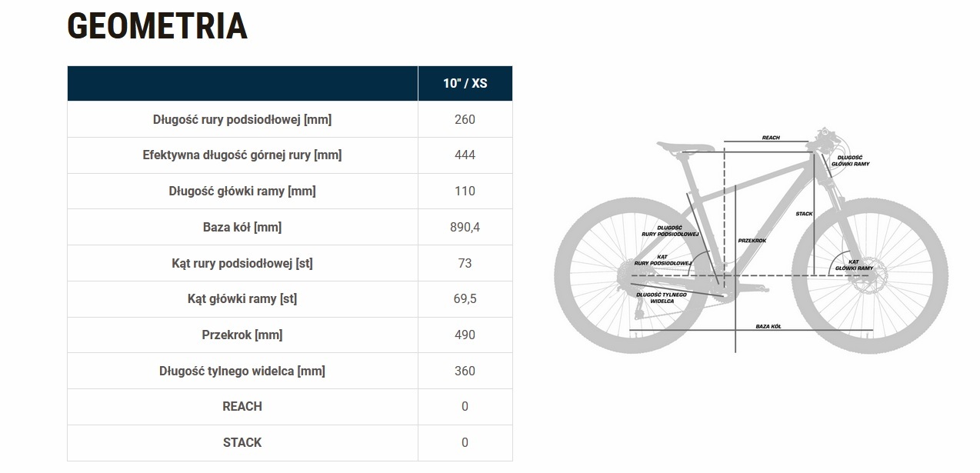This screenshot has height=473, width=980.
Task: Select the 10" / XS column header
Action: (465, 83)
